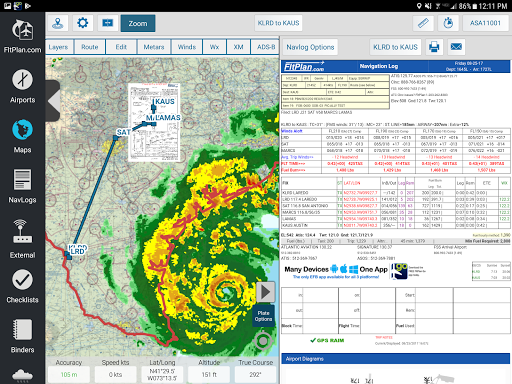Click the Plate Options button
The image size is (512, 384).
point(263,316)
